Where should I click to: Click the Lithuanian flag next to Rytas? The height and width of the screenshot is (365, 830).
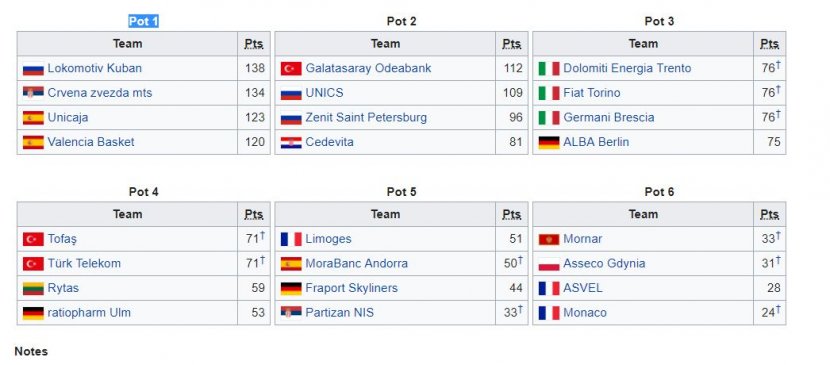(x=33, y=289)
